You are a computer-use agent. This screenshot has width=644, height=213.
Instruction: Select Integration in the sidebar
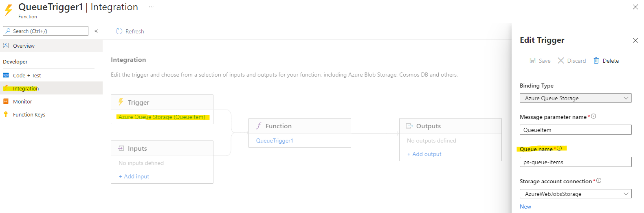[x=51, y=88]
